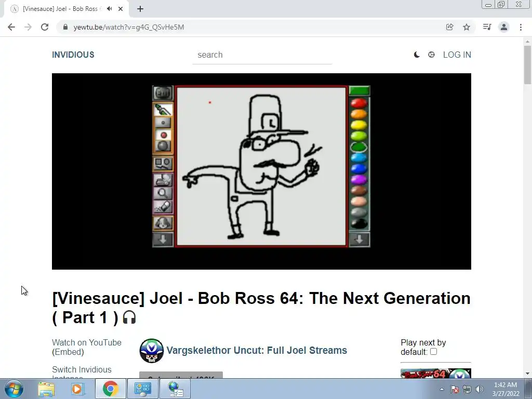532x399 pixels.
Task: Open the Switch Invidious Instance link
Action: 82,373
